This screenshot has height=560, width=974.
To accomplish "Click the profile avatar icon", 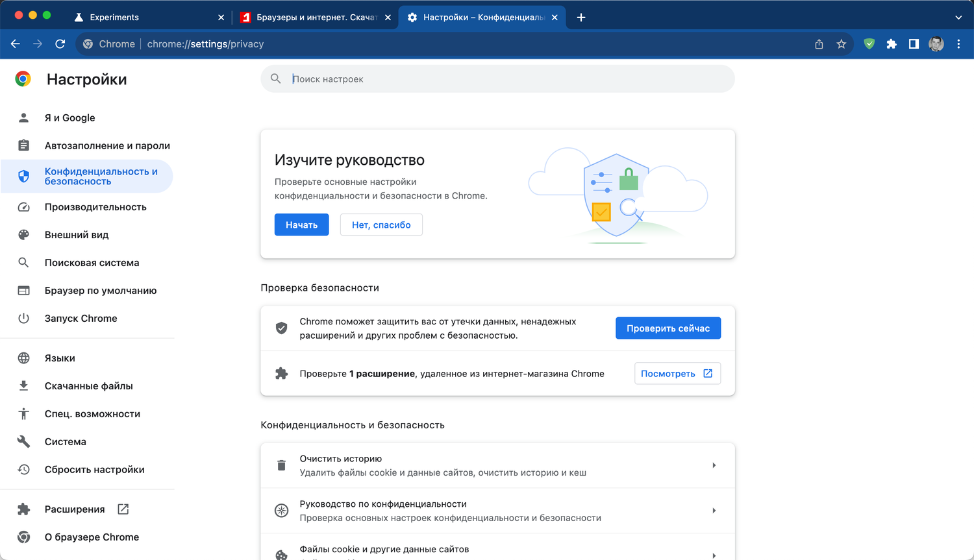I will coord(936,44).
